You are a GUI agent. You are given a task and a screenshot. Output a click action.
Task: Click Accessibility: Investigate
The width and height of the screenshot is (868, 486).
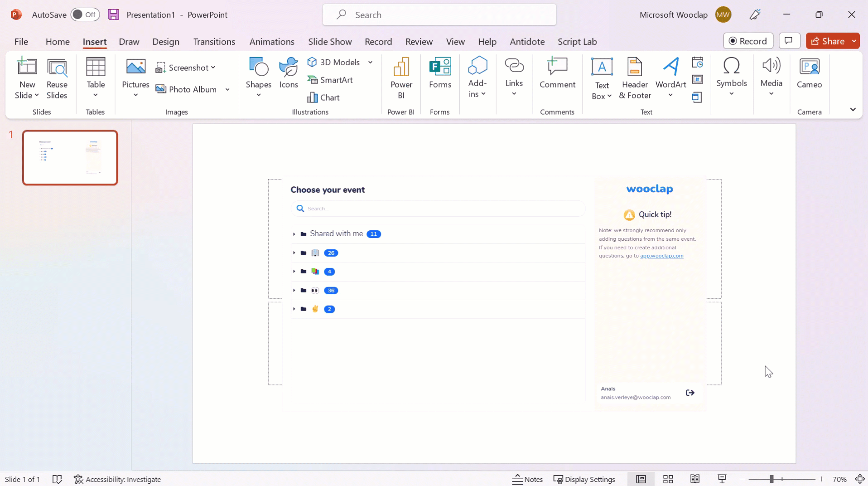pyautogui.click(x=117, y=479)
